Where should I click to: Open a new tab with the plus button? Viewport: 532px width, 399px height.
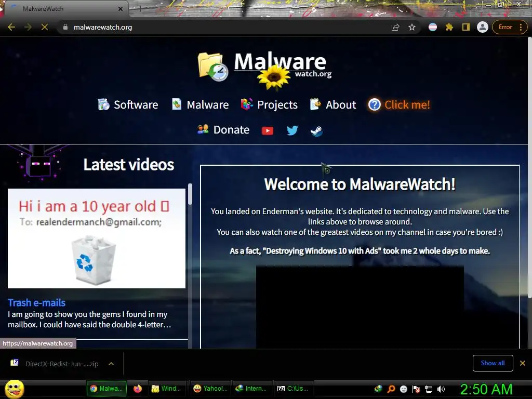click(x=140, y=9)
